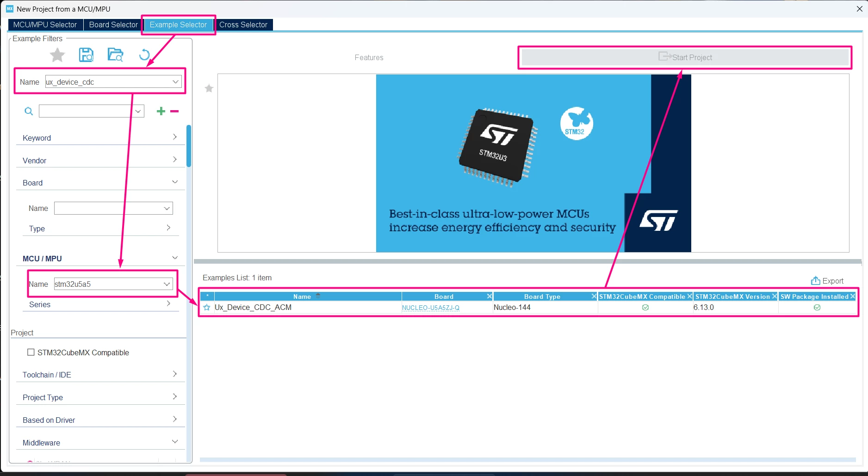Remove the STM32CubeMX Compatible column
The image size is (868, 476).
[689, 296]
